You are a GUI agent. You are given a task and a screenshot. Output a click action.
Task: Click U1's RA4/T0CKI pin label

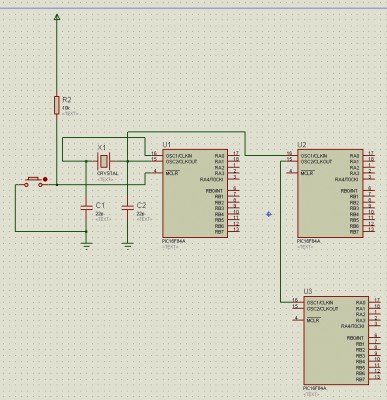(213, 179)
